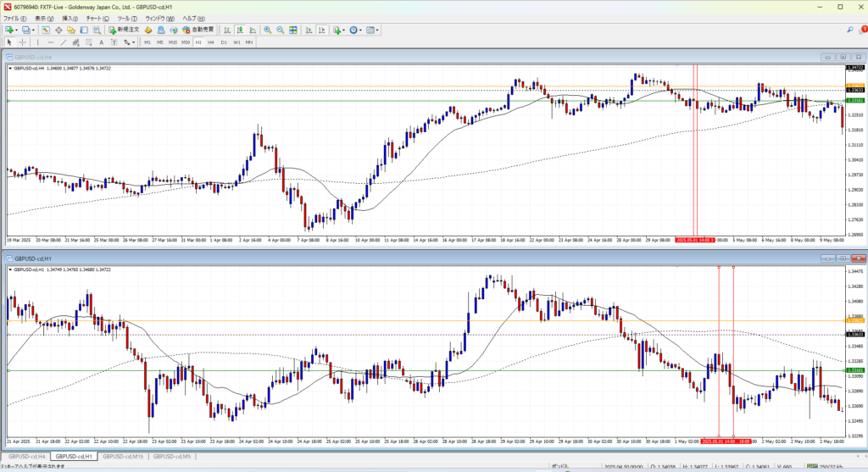Select the line chart display icon
Screen dimensions: 868x472
[252, 30]
